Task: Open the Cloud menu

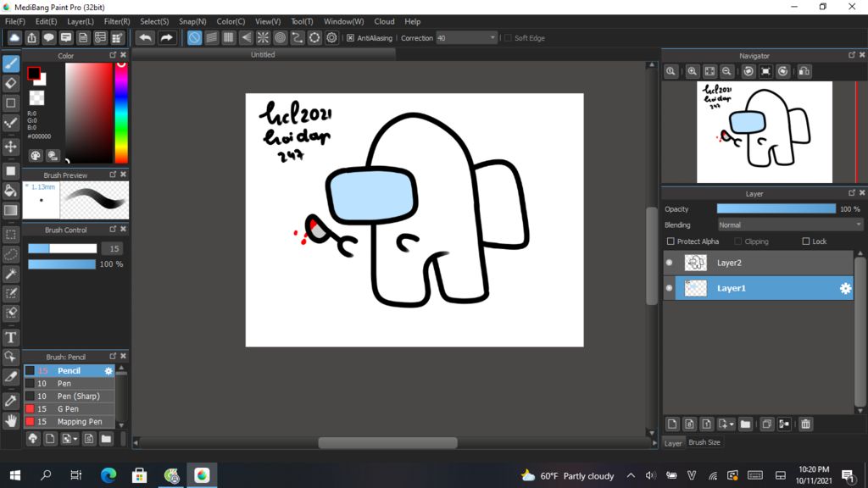Action: point(384,21)
